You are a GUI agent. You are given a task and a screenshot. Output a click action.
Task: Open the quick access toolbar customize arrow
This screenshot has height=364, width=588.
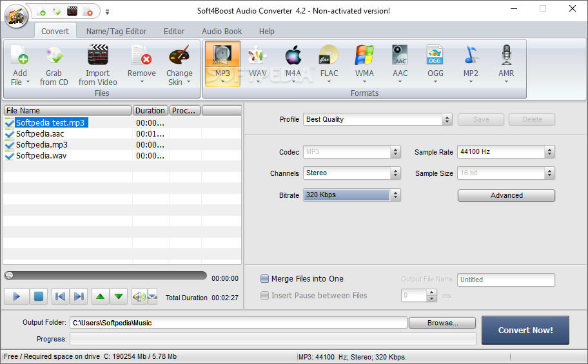click(107, 12)
